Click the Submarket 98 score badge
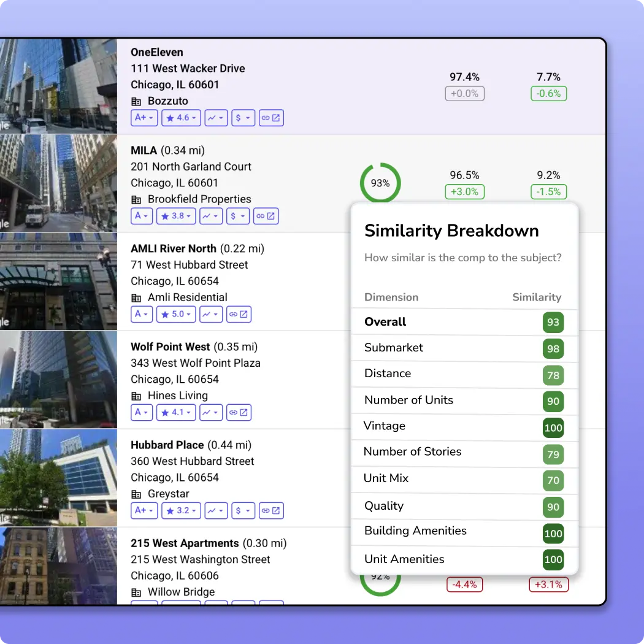The width and height of the screenshot is (644, 644). (553, 349)
